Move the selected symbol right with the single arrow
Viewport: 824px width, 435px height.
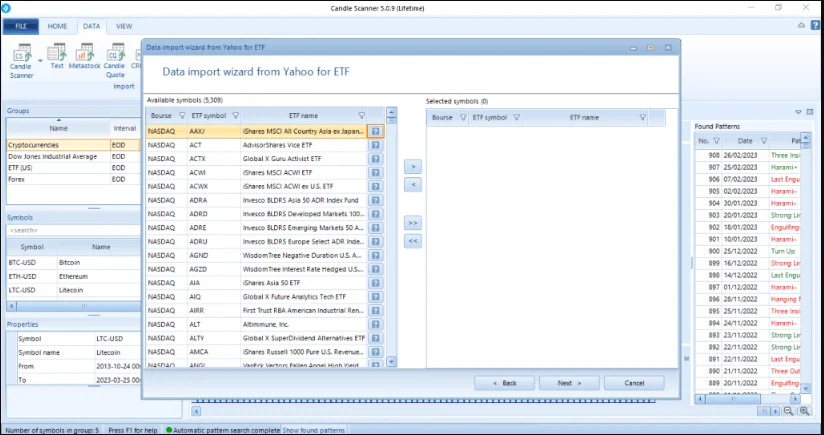click(413, 166)
